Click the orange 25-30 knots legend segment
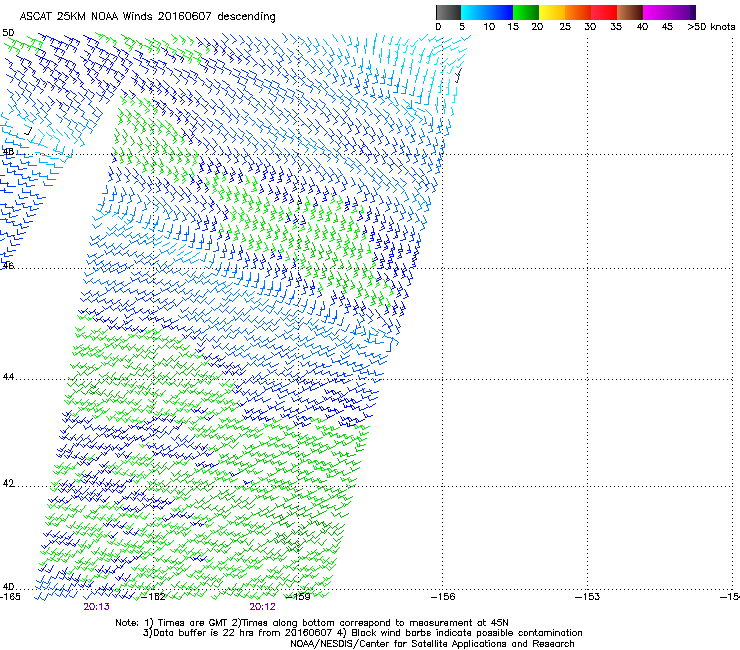The image size is (740, 650). point(578,12)
